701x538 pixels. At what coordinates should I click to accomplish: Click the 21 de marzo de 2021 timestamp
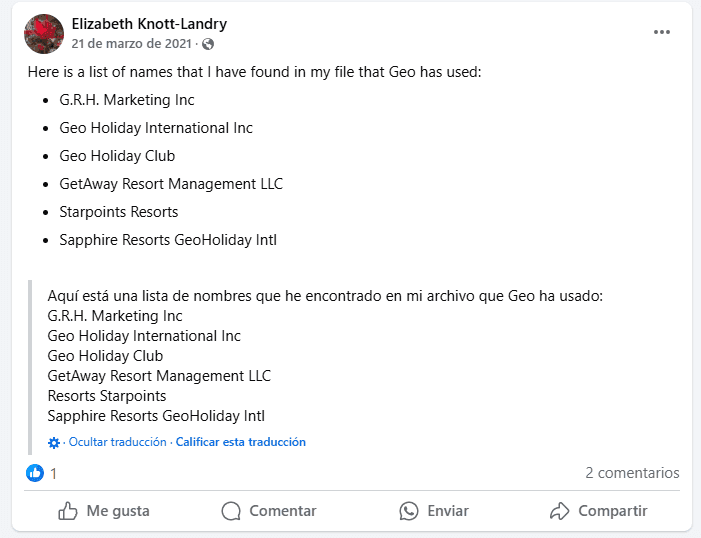[133, 44]
